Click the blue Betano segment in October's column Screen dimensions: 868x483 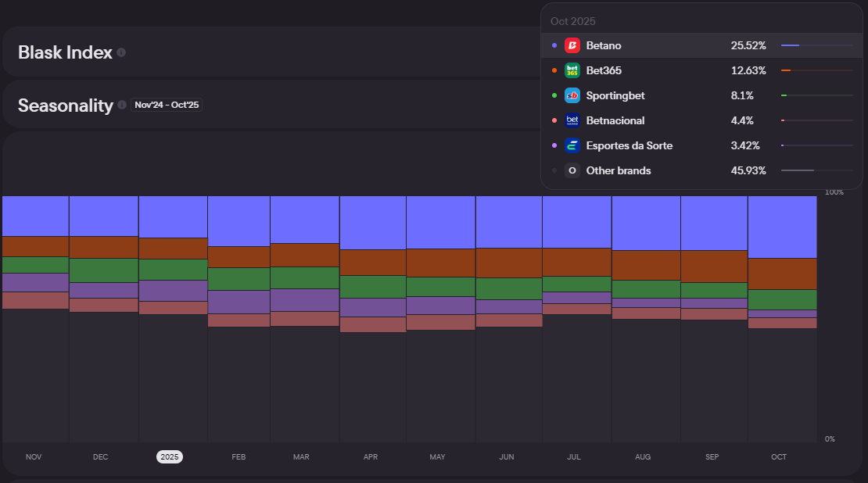pyautogui.click(x=782, y=227)
